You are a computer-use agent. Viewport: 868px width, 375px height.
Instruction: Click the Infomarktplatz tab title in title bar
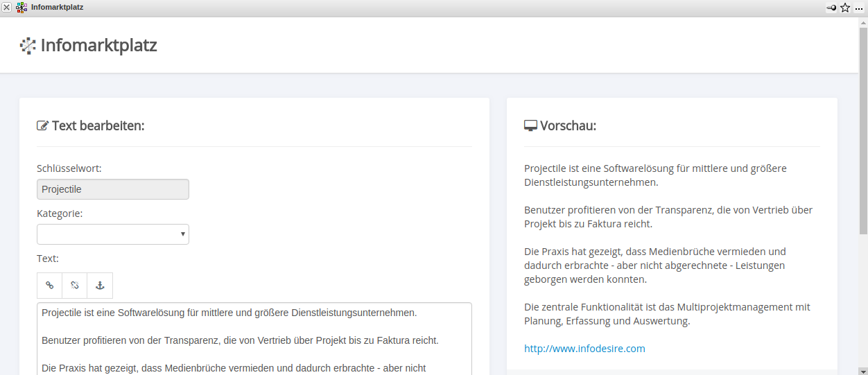tap(57, 8)
